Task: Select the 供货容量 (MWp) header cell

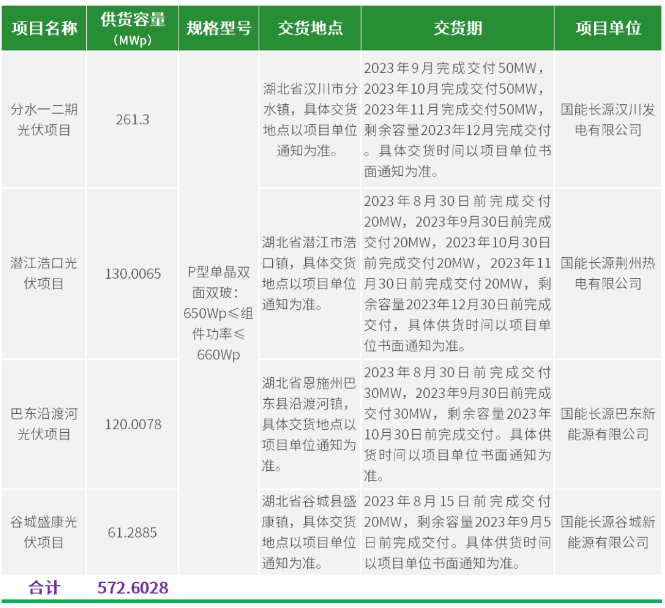Action: click(132, 28)
